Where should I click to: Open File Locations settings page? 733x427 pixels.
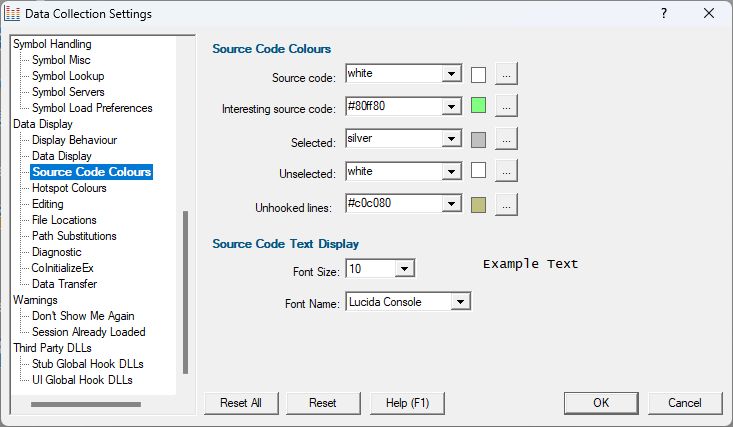coord(64,220)
